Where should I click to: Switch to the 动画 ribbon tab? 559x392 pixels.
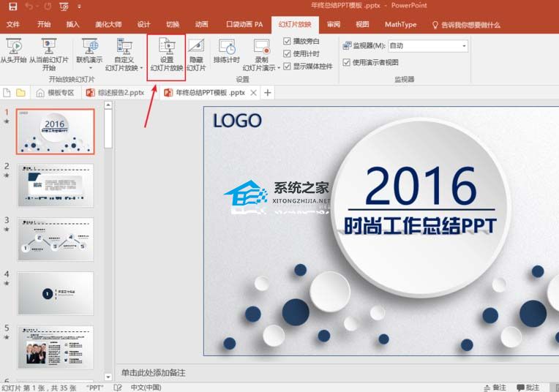click(201, 24)
